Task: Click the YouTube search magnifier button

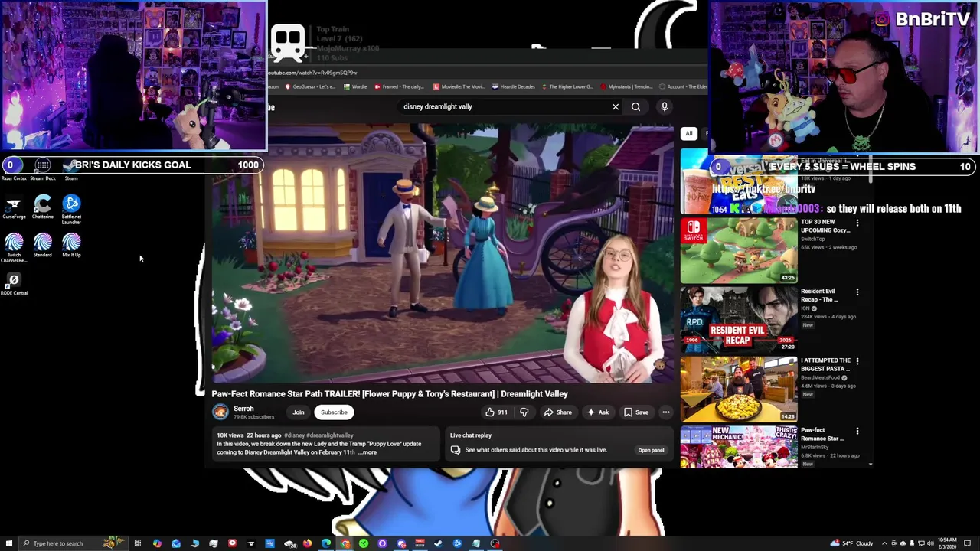Action: click(x=635, y=106)
